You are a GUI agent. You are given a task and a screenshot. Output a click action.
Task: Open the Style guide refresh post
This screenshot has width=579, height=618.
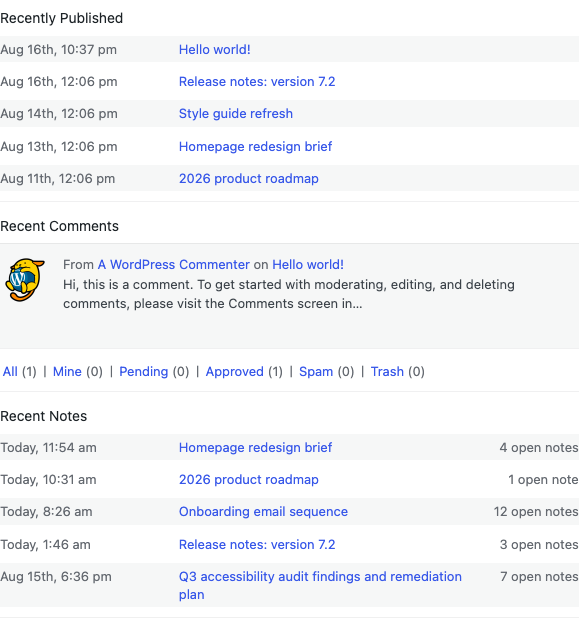click(x=236, y=114)
